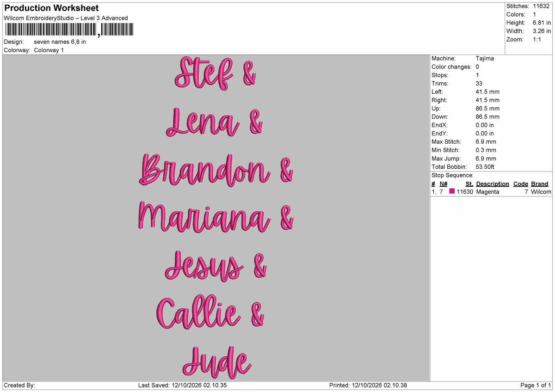Click the 'Last Saved' timestamp in footer
555x392 pixels.
182,385
